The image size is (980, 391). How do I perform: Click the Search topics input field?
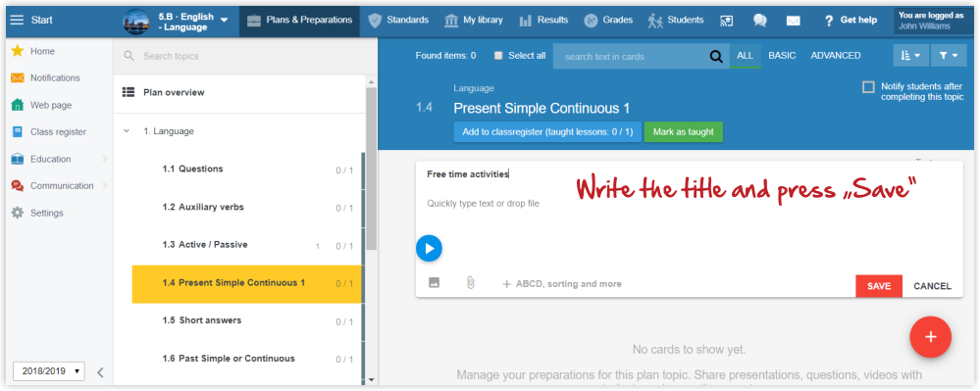(x=245, y=56)
